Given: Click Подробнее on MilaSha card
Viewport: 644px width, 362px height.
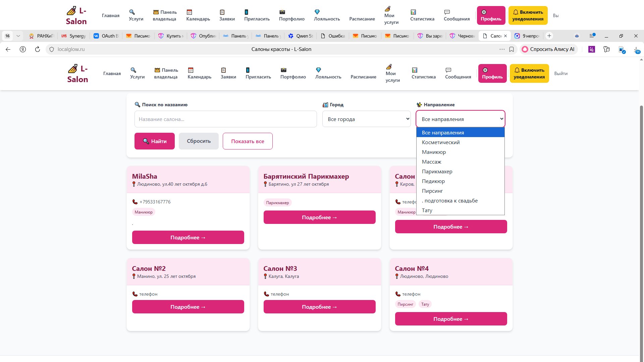Looking at the screenshot, I should [x=188, y=237].
